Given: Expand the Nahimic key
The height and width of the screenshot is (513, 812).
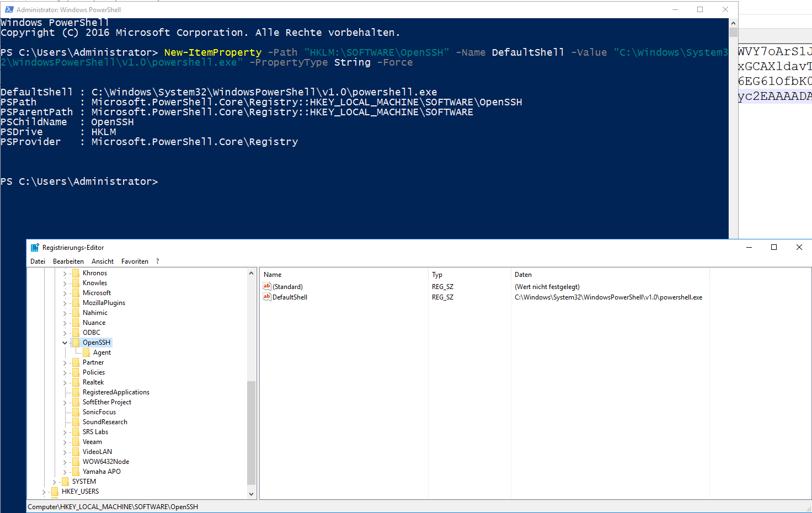Looking at the screenshot, I should click(65, 313).
